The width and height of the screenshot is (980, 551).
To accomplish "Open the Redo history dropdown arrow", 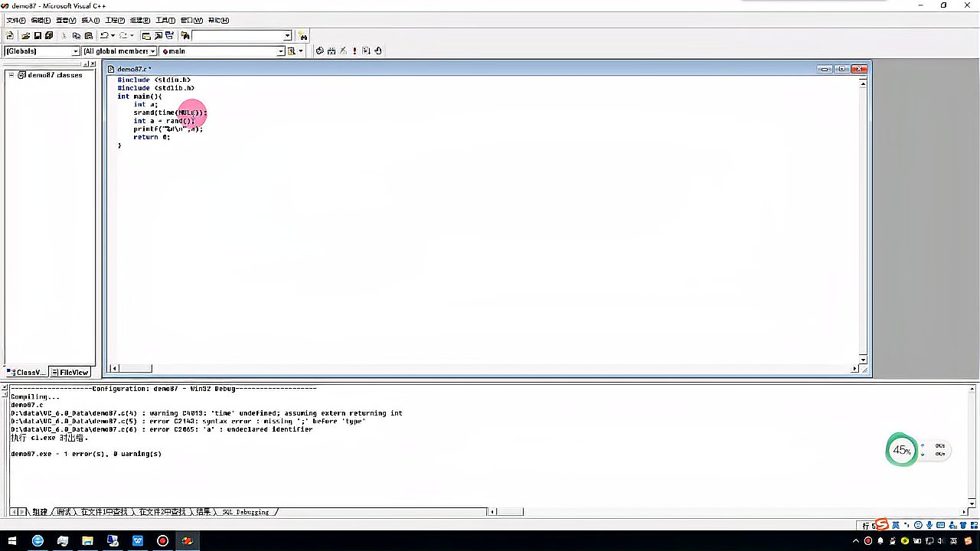I will click(132, 35).
